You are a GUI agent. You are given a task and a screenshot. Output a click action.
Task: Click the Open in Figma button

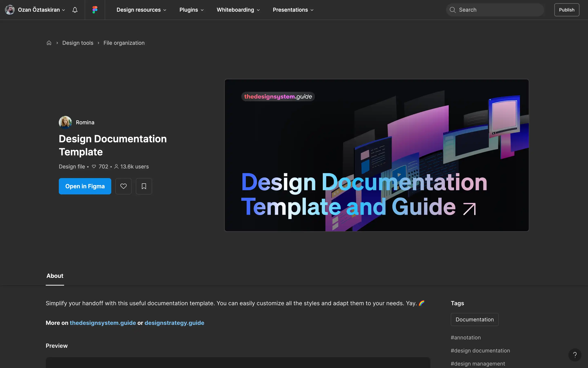85,186
